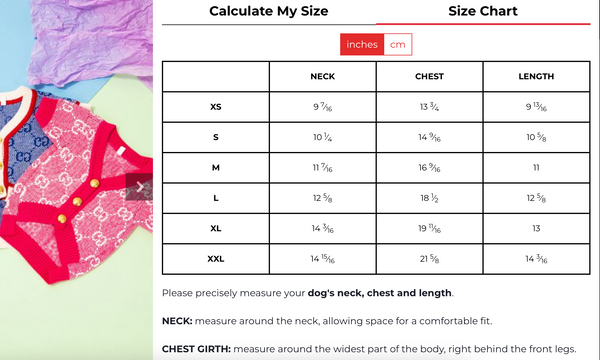Select the XL size row label
The height and width of the screenshot is (360, 600).
click(216, 228)
